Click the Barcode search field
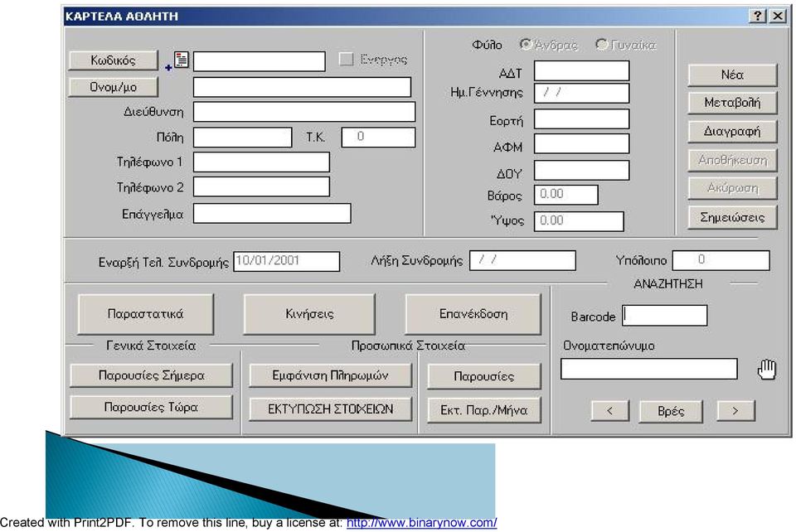This screenshot has height=532, width=796. pyautogui.click(x=665, y=316)
